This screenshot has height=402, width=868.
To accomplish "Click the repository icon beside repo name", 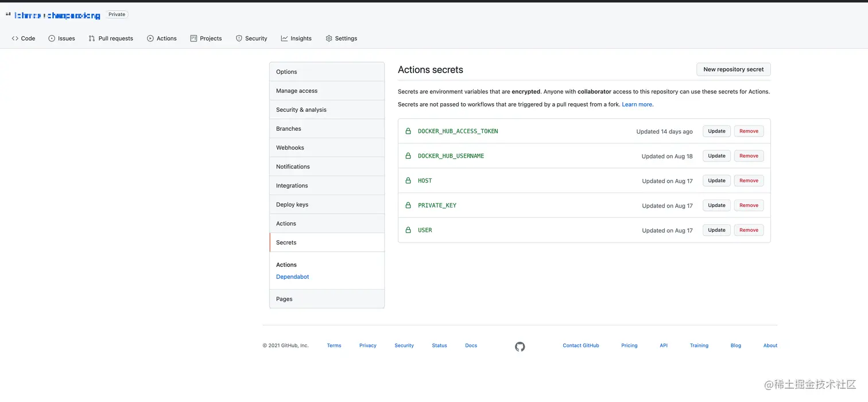I will coord(8,14).
